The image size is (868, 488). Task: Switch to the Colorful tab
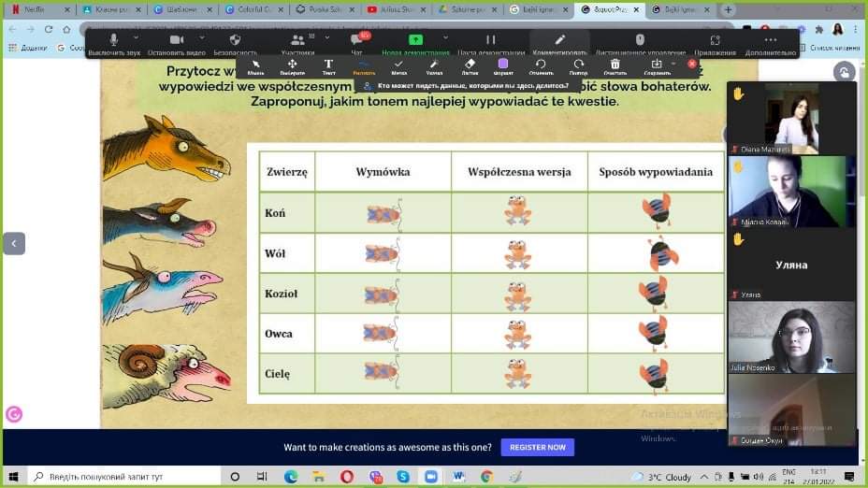pos(254,9)
